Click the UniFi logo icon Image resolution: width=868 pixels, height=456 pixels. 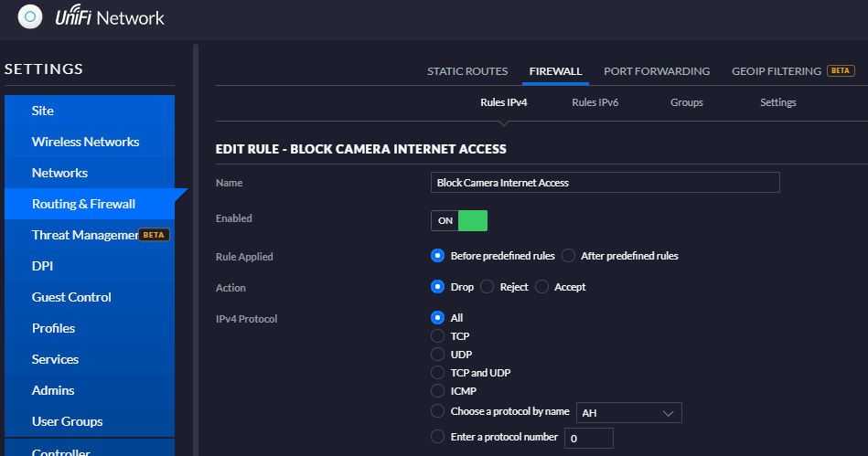point(30,16)
